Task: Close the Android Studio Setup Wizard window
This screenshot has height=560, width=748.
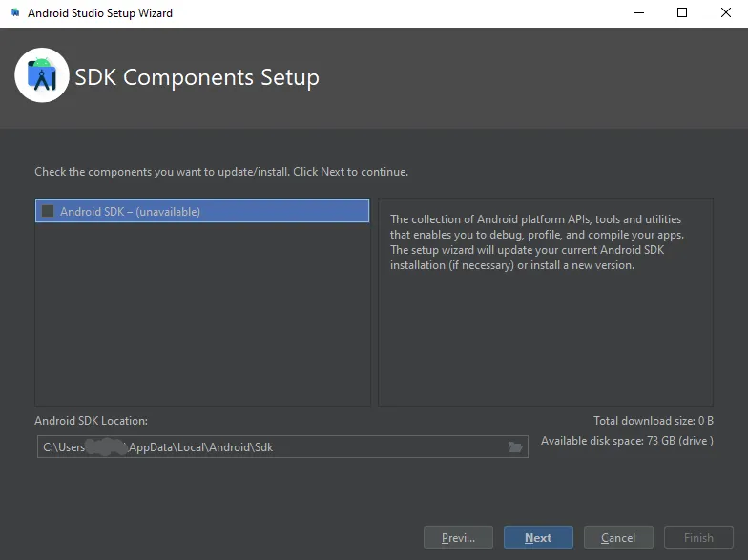Action: [726, 13]
